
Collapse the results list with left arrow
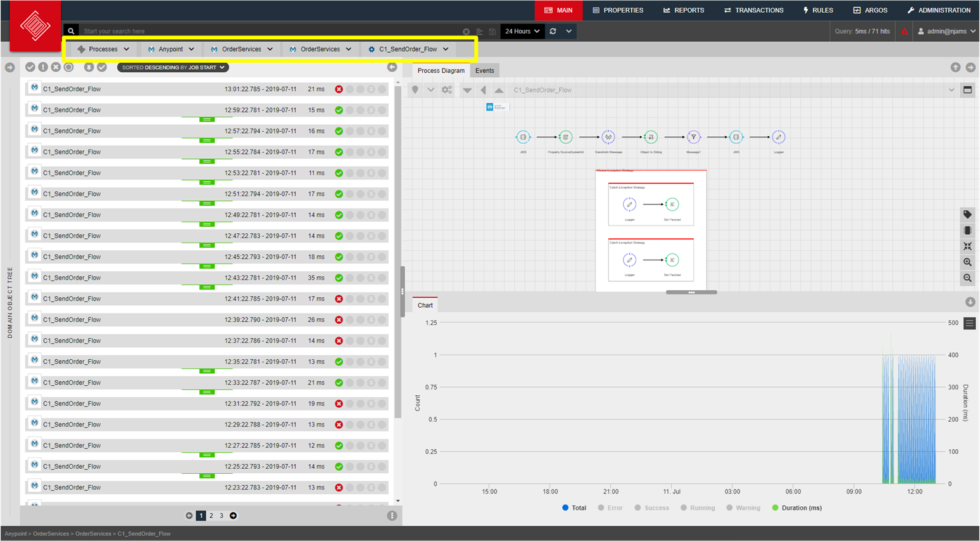392,67
